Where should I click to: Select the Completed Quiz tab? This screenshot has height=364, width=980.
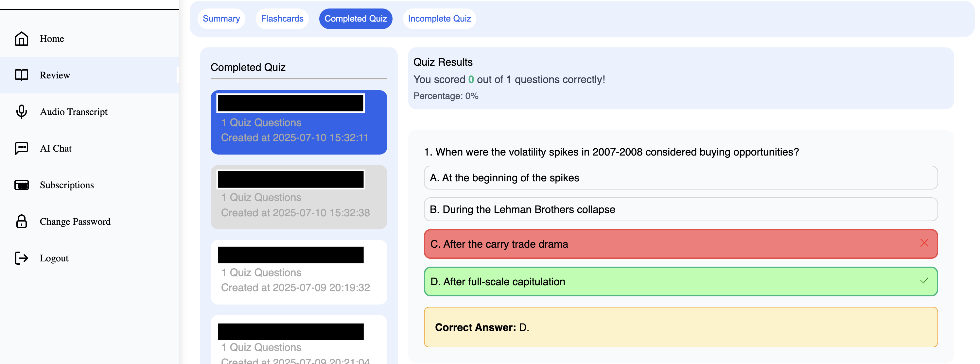click(x=355, y=19)
